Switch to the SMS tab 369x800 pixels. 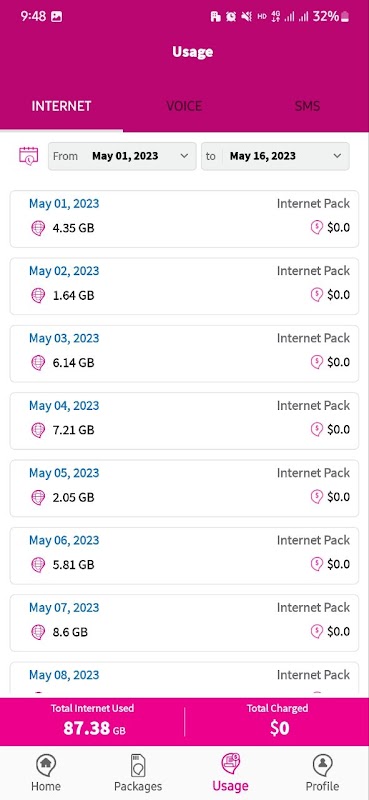tap(307, 106)
